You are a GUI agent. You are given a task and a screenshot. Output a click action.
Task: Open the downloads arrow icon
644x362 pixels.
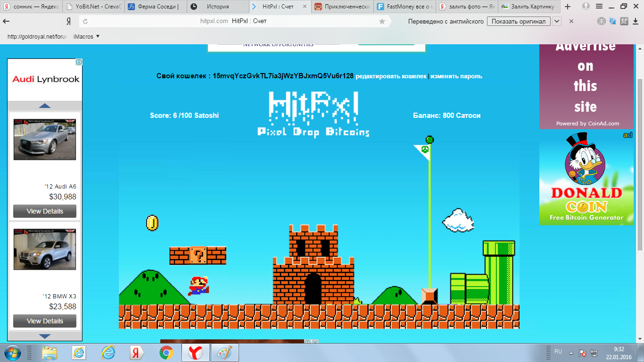(635, 21)
